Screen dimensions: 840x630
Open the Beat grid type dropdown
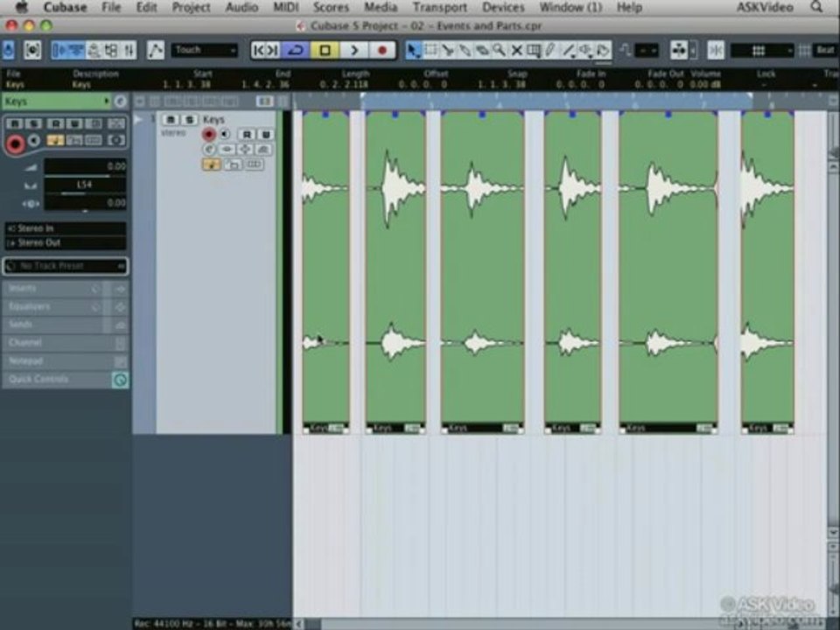pos(825,51)
